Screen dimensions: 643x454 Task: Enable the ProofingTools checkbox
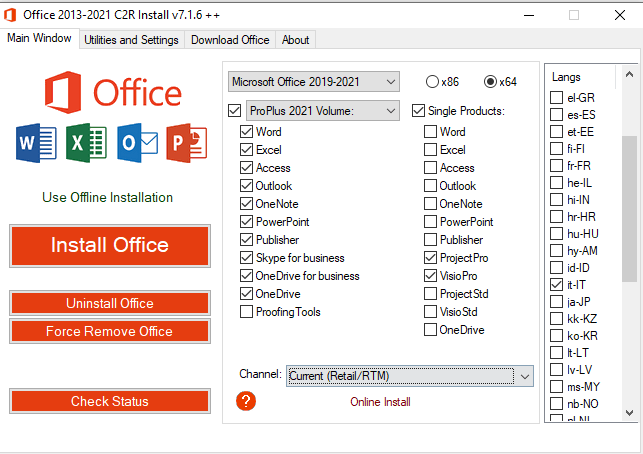pos(246,312)
